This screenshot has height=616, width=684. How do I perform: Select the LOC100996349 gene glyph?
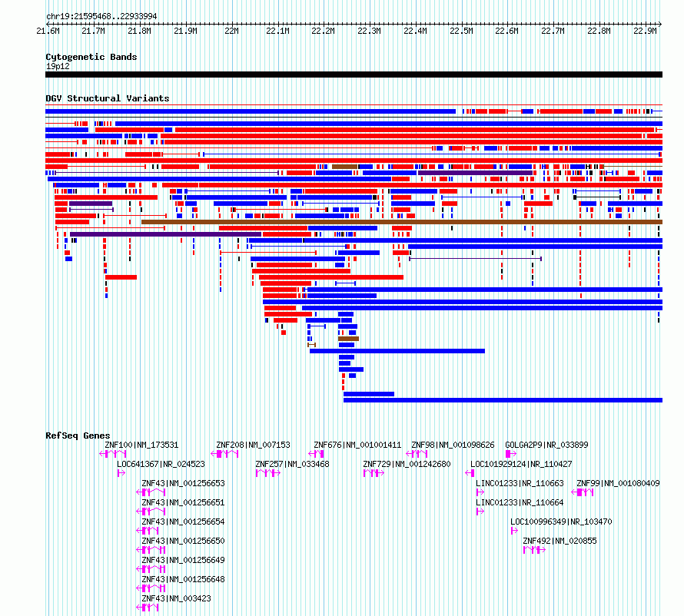pos(514,531)
